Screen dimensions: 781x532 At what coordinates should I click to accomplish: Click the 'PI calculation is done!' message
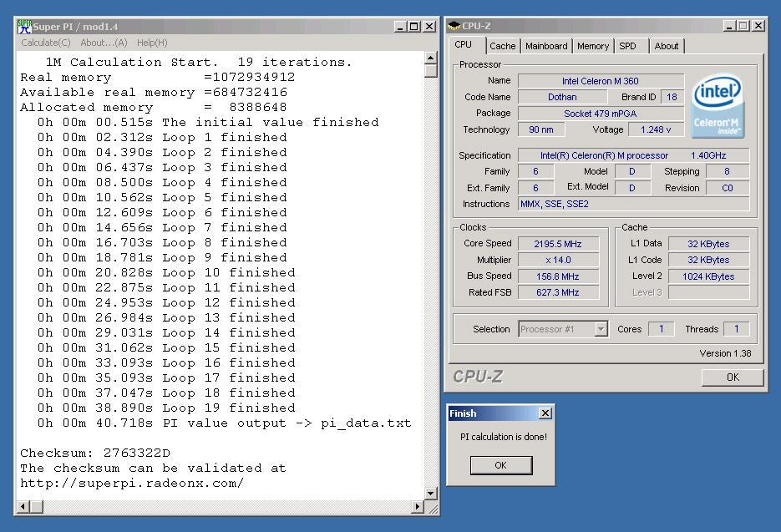tap(504, 437)
